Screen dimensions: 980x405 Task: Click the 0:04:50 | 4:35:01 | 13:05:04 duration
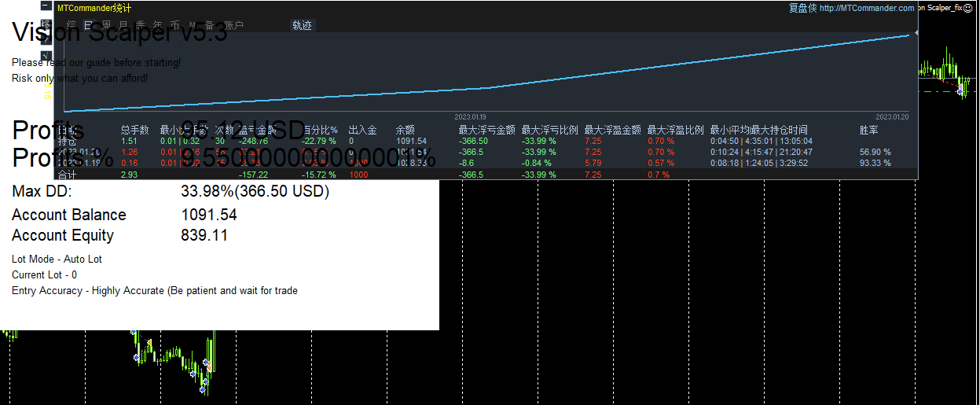pos(761,142)
